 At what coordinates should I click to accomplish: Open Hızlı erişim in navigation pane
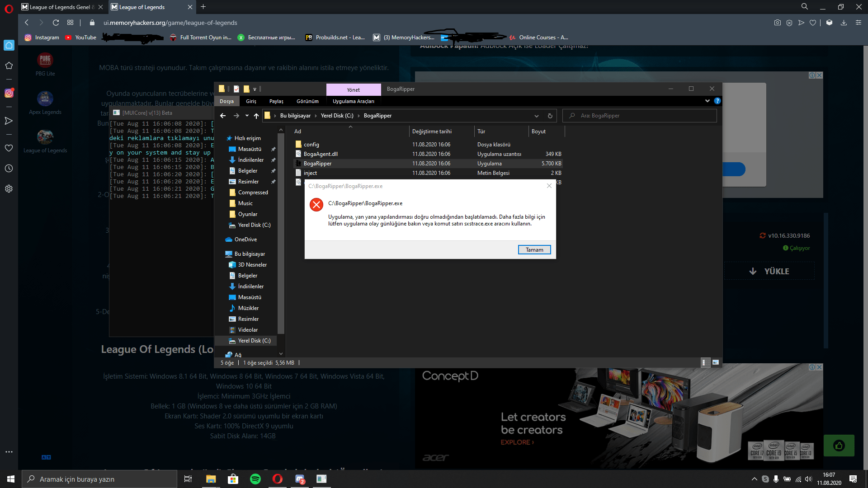(247, 138)
